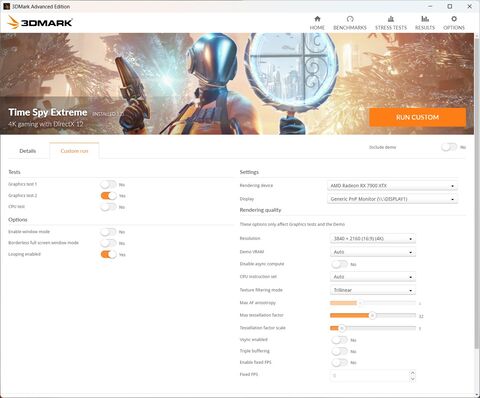Toggle the CPU test switch
This screenshot has height=398, width=480.
(108, 207)
